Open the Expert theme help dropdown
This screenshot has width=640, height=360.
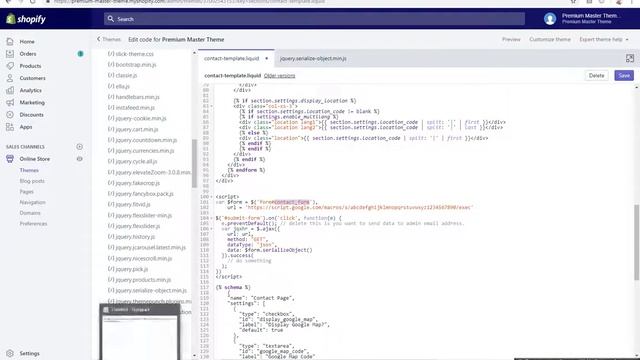pyautogui.click(x=604, y=40)
